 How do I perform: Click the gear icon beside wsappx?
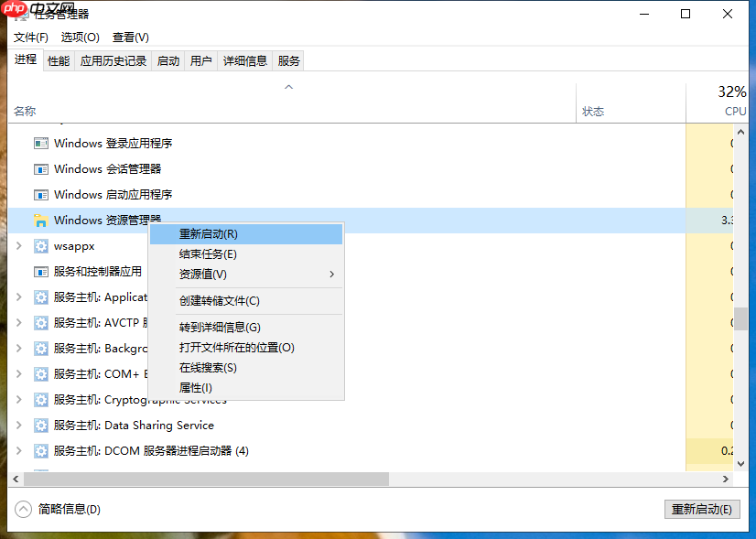coord(40,245)
